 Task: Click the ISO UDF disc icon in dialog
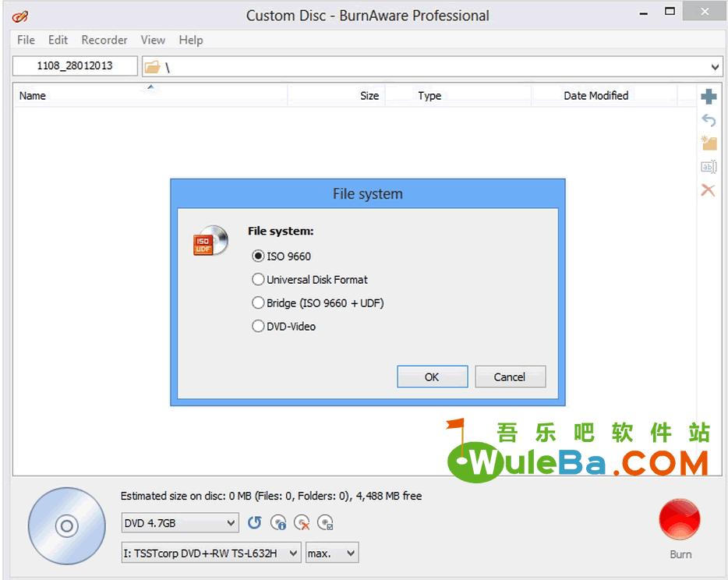tap(210, 241)
